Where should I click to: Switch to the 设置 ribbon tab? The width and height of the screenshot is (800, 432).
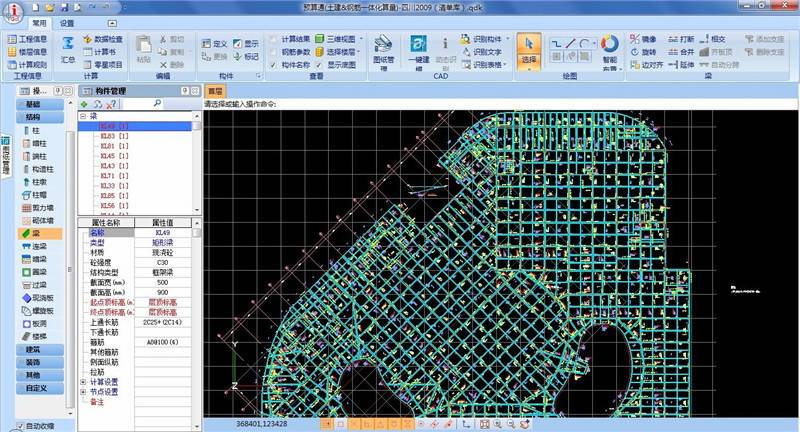[66, 22]
